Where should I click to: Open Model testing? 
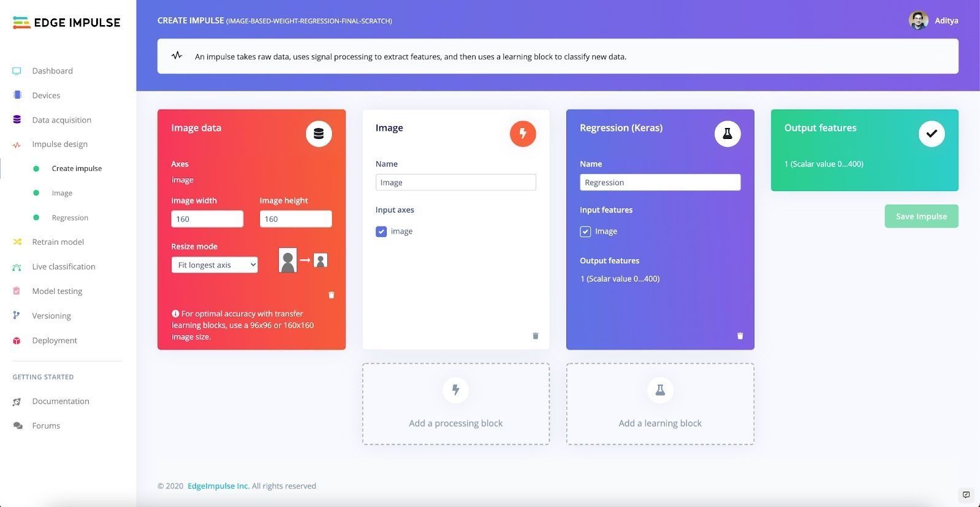tap(57, 291)
